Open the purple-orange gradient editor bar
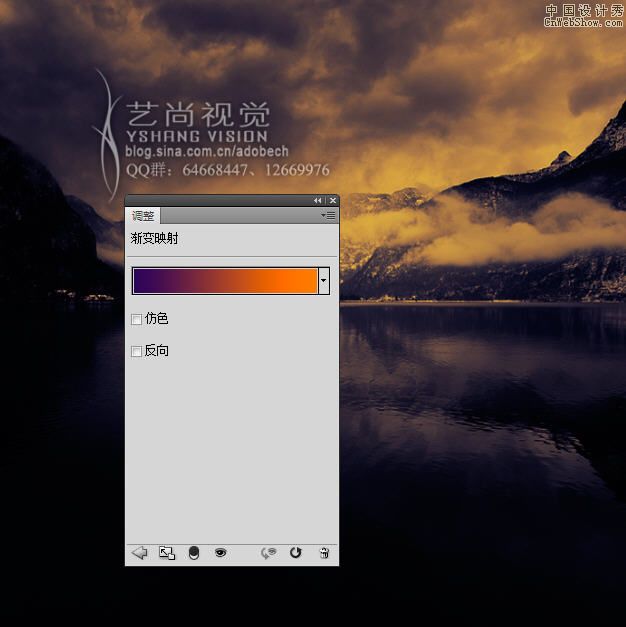 tap(225, 281)
